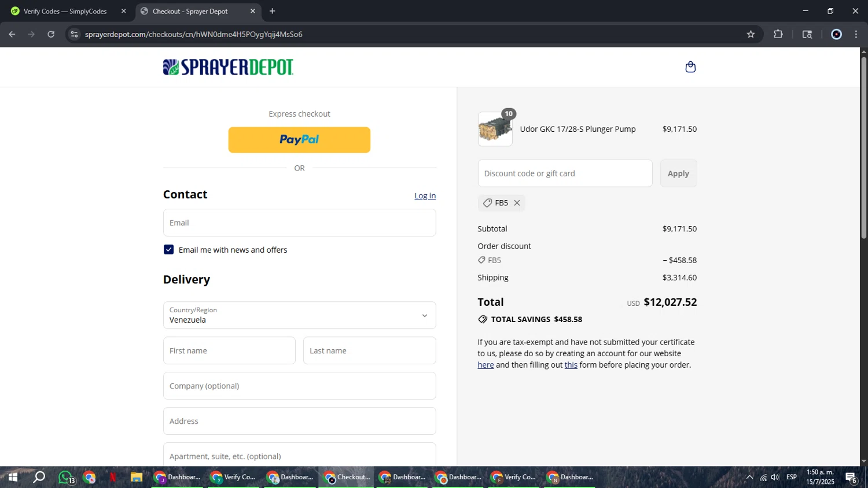The height and width of the screenshot is (488, 868).
Task: Follow the 'here' account creation link
Action: (486, 365)
